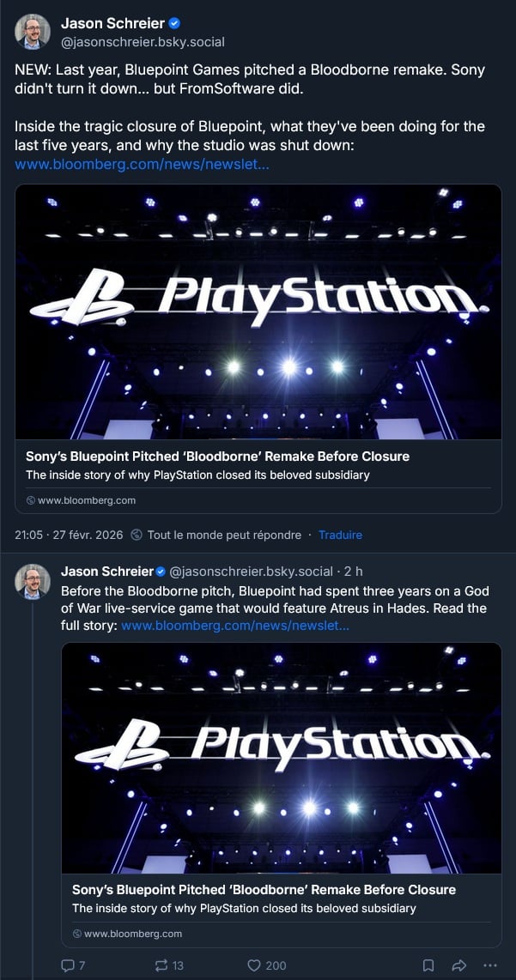Open the second PlayStation card image in the reply
Viewport: 516px width, 980px height.
[x=282, y=758]
